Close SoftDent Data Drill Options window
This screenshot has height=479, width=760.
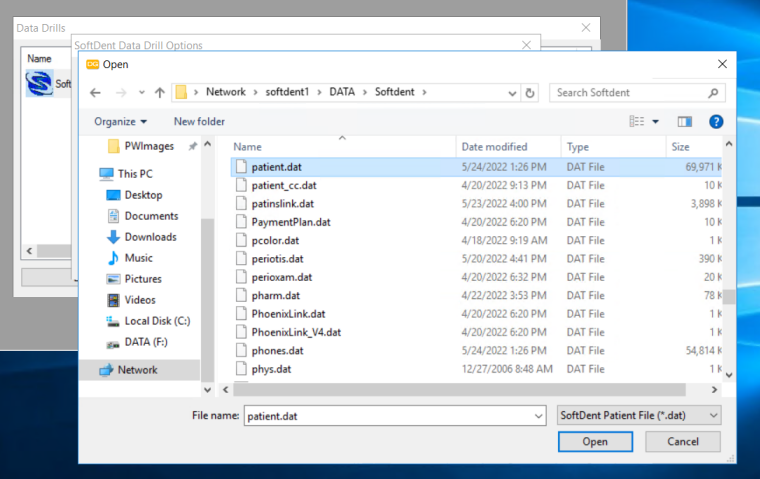pyautogui.click(x=526, y=45)
